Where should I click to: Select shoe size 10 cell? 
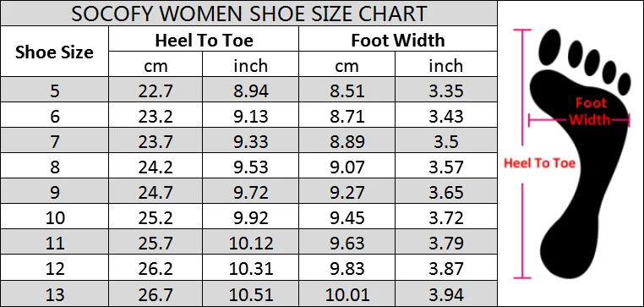tap(54, 218)
